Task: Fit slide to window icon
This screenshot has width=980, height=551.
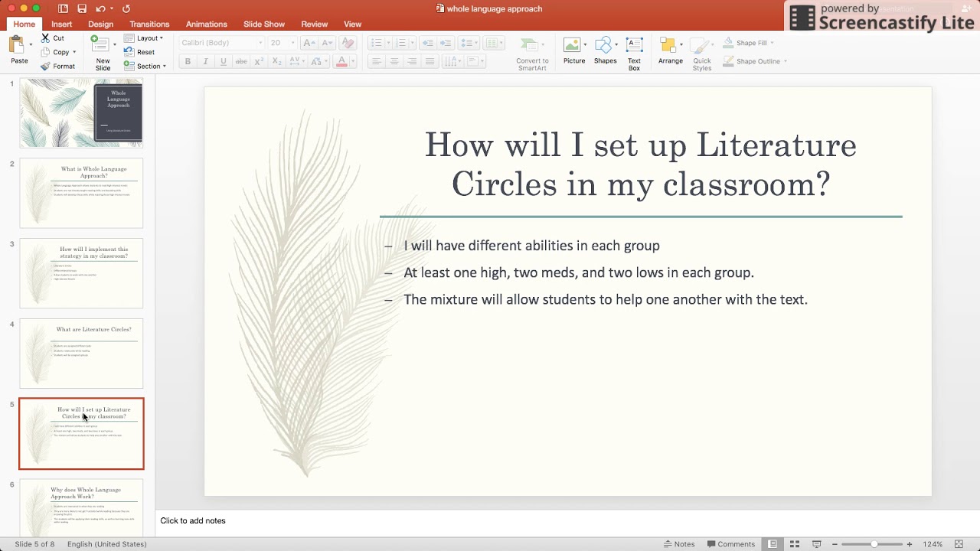Action: point(959,544)
